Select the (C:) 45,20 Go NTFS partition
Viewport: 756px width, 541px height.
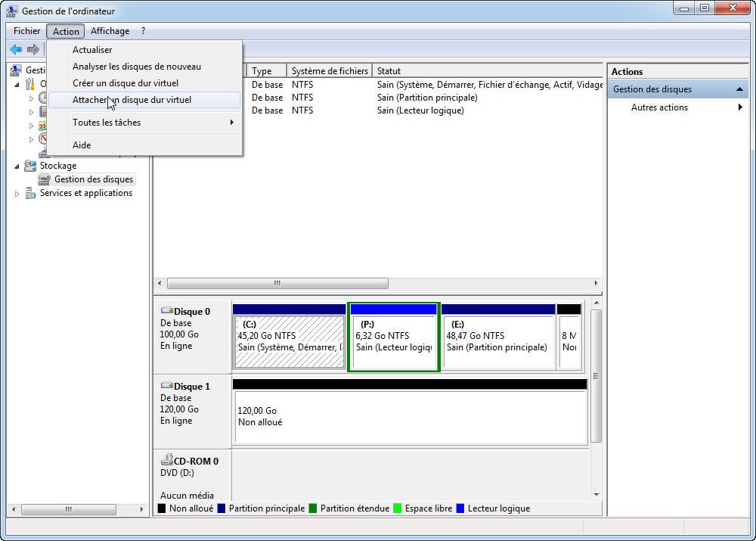point(290,337)
